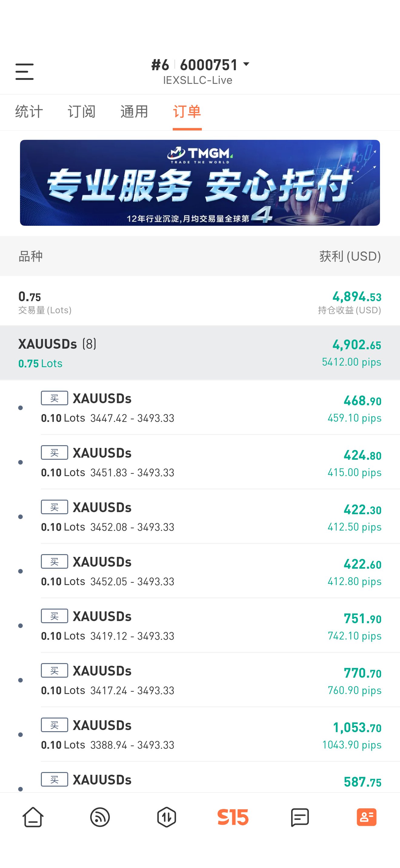Select the 订单 tab
The height and width of the screenshot is (868, 400).
(x=187, y=112)
